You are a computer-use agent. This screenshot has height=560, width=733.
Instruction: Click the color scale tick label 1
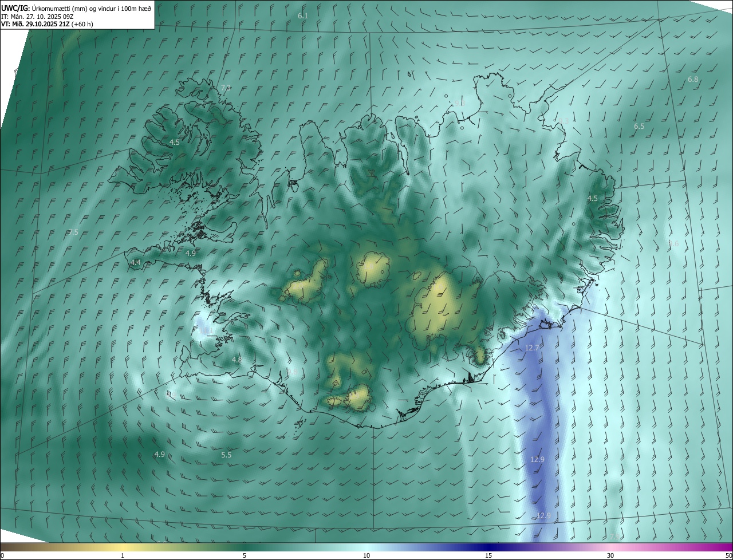coord(123,555)
